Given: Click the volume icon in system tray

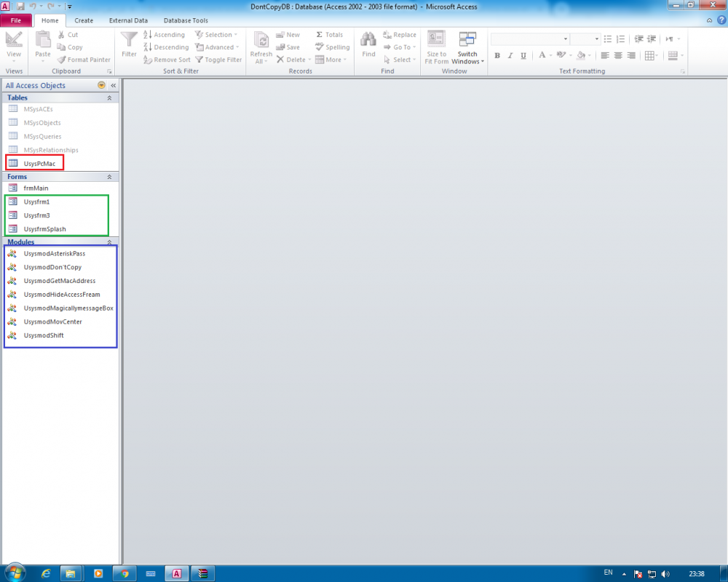Looking at the screenshot, I should pyautogui.click(x=665, y=574).
